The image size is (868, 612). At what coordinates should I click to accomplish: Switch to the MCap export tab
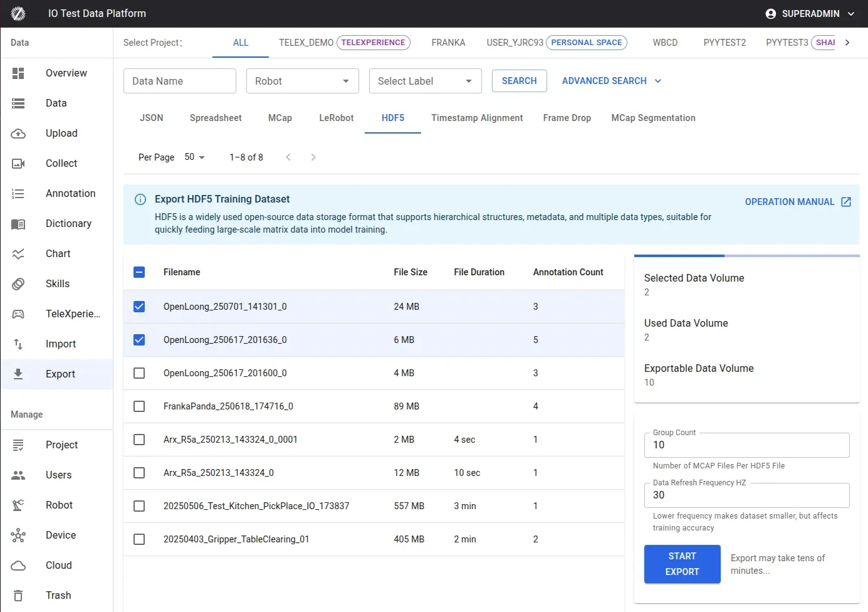280,118
